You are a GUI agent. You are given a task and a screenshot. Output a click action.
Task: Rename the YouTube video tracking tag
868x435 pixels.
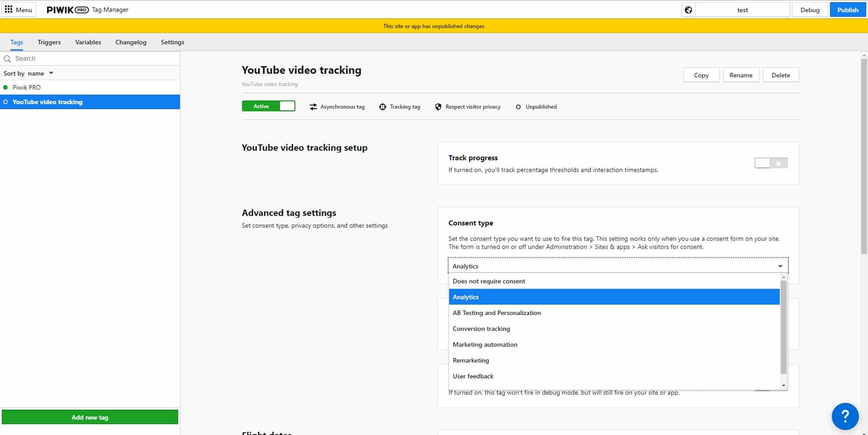[741, 75]
